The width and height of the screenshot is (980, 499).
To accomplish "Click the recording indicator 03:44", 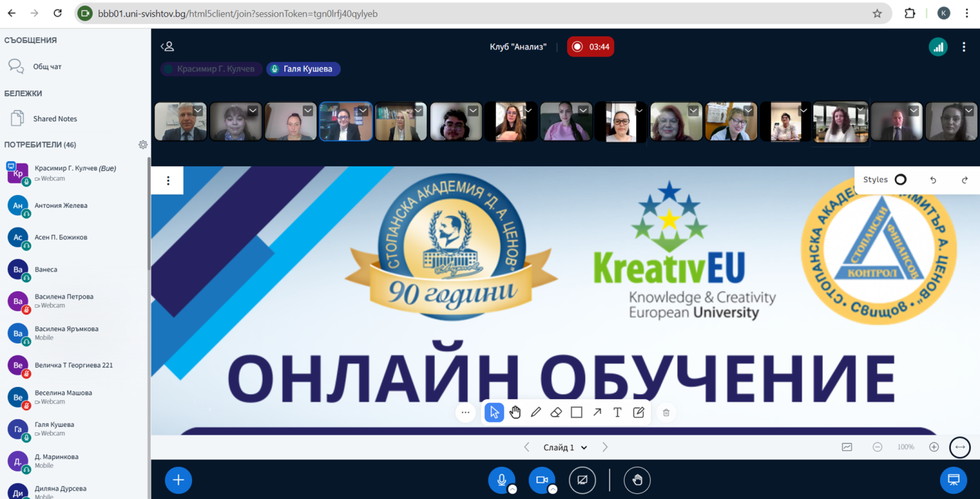I will tap(590, 47).
